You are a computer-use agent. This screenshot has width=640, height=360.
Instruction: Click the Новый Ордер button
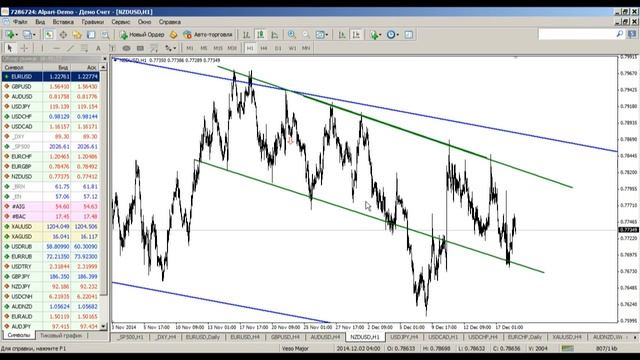point(142,35)
